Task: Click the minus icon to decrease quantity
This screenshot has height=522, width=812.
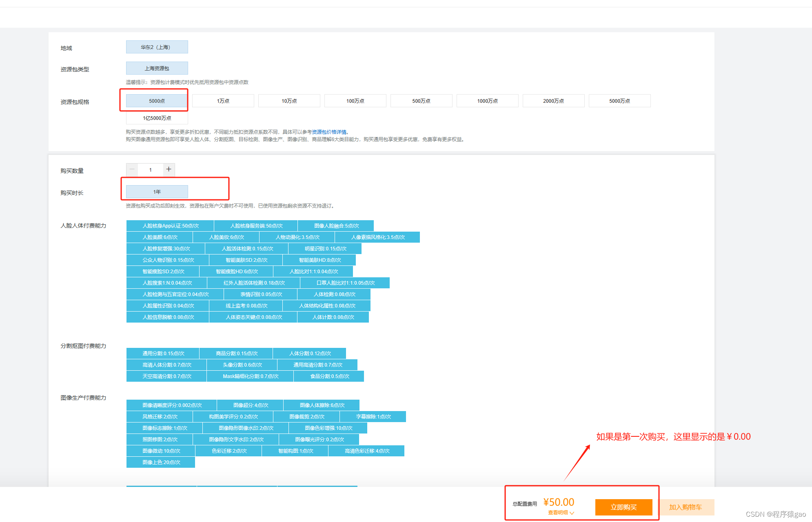Action: point(132,169)
